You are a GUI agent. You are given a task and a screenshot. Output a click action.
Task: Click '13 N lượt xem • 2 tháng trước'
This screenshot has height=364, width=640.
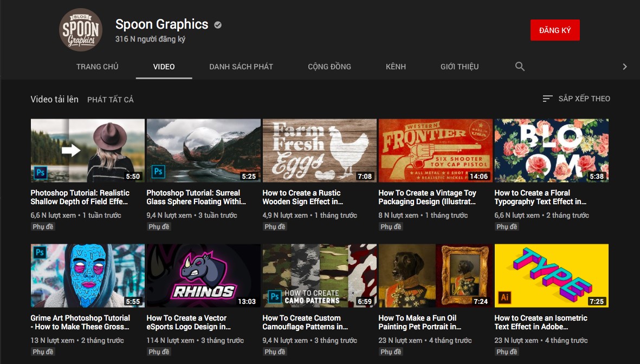click(x=77, y=340)
